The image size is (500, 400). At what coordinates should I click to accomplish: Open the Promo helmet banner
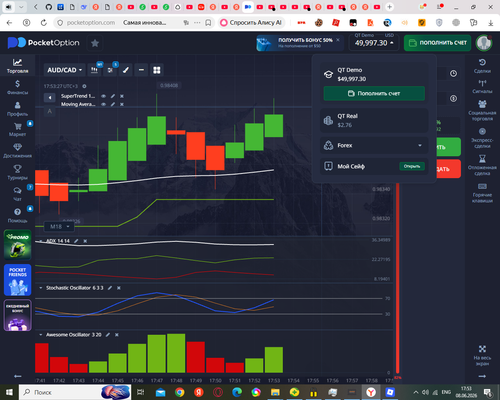[x=18, y=245]
